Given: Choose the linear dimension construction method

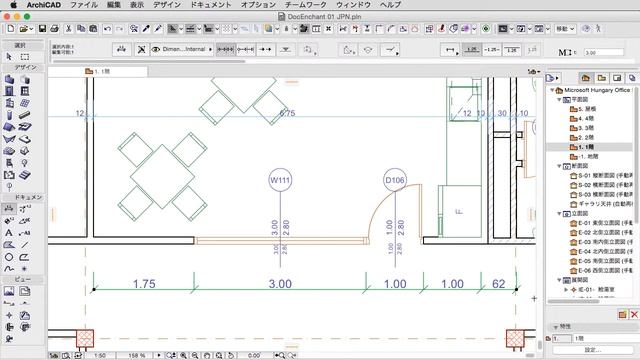Looking at the screenshot, I should tap(225, 49).
